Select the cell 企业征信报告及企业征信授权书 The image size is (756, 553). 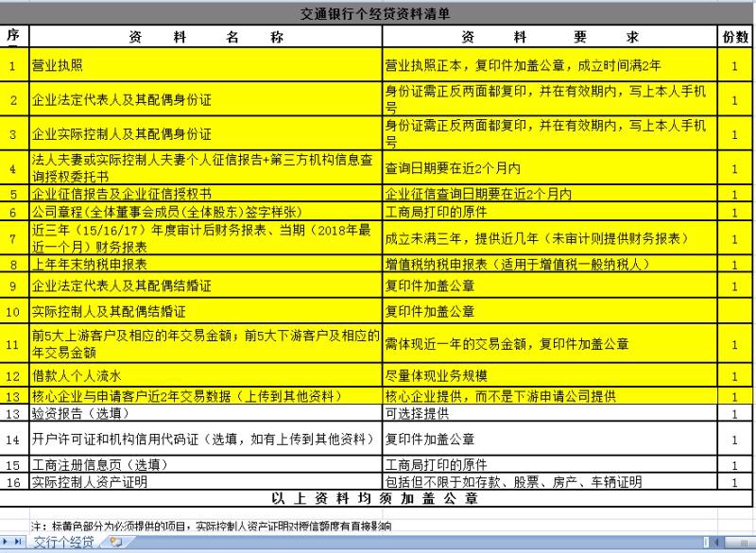click(x=206, y=194)
